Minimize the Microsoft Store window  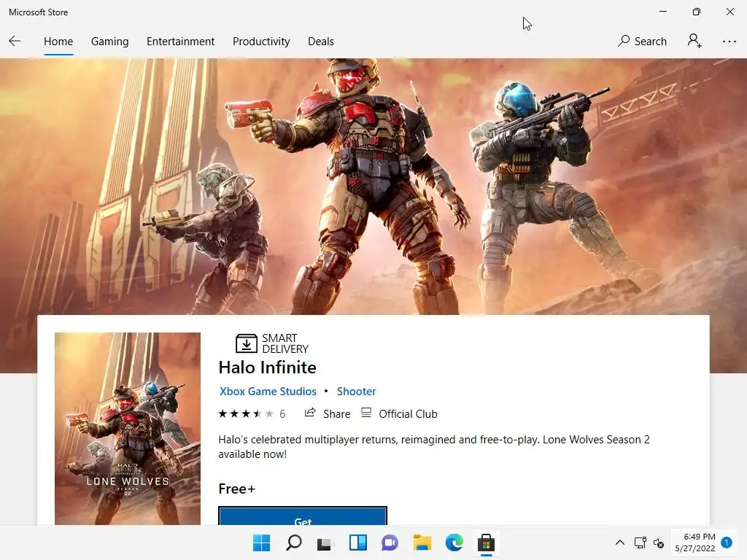[x=662, y=12]
